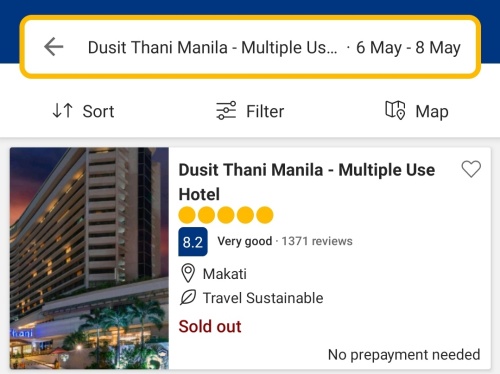
Task: Open the Filter options
Action: tap(250, 111)
